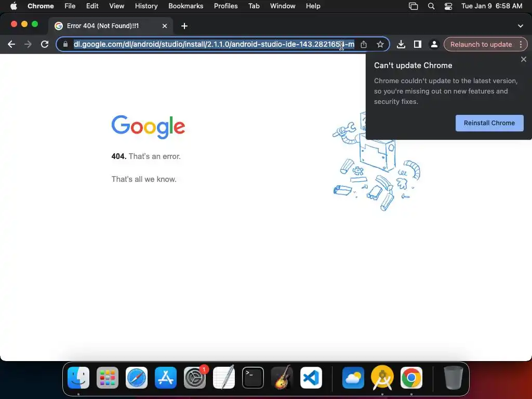Click the Reinstall Chrome button
Screen dimensions: 532x399
tap(489, 123)
